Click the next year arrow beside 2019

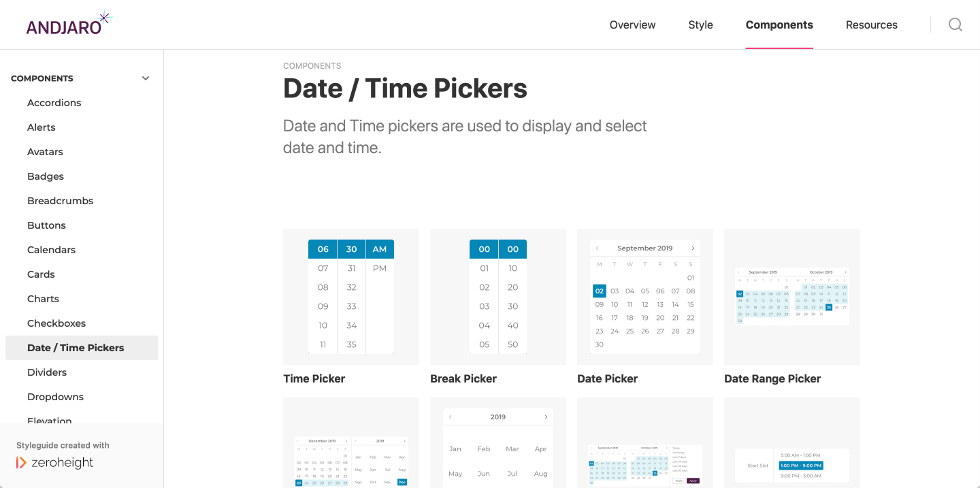pos(546,417)
